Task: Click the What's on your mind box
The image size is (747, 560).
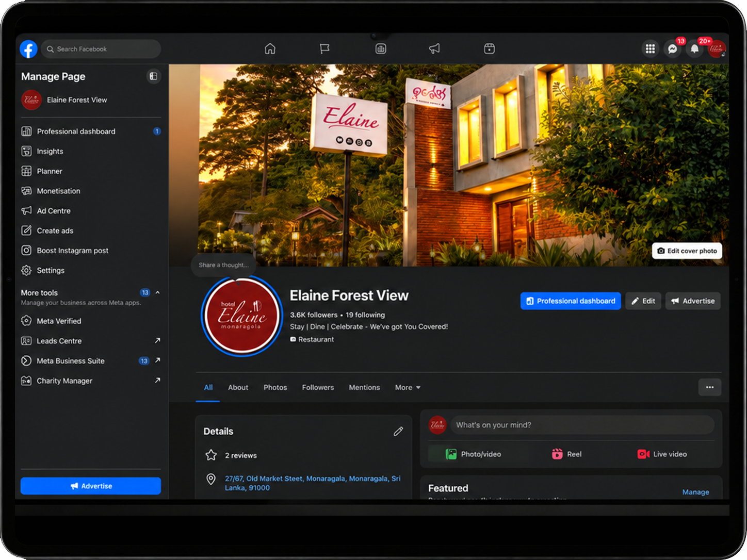Action: click(582, 425)
